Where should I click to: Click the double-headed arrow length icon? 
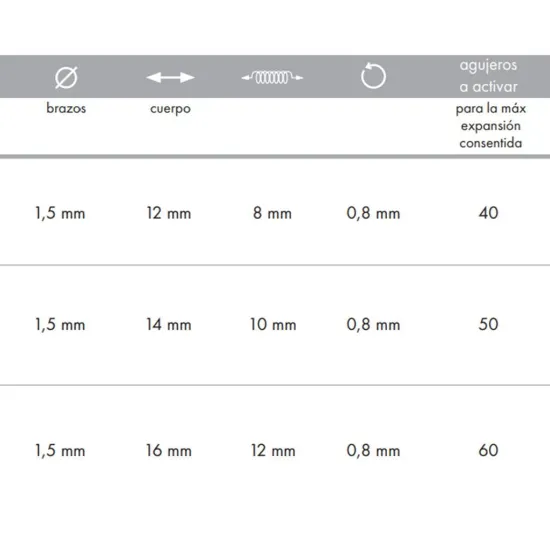pyautogui.click(x=170, y=77)
